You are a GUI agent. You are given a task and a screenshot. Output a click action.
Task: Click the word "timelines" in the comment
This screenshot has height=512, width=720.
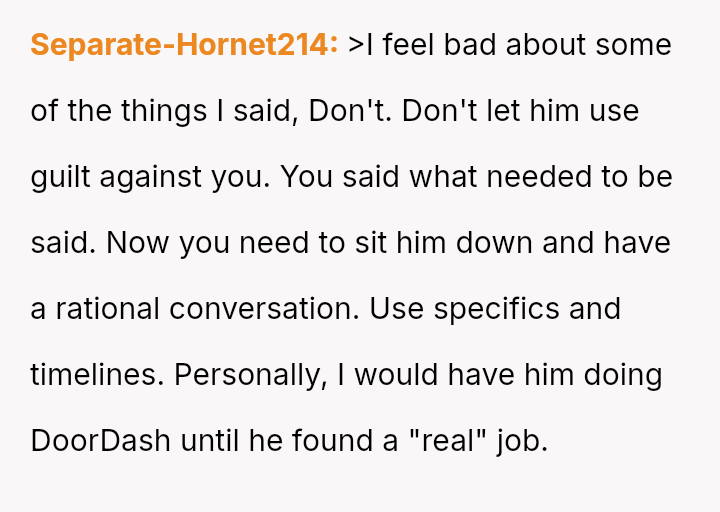coord(93,375)
